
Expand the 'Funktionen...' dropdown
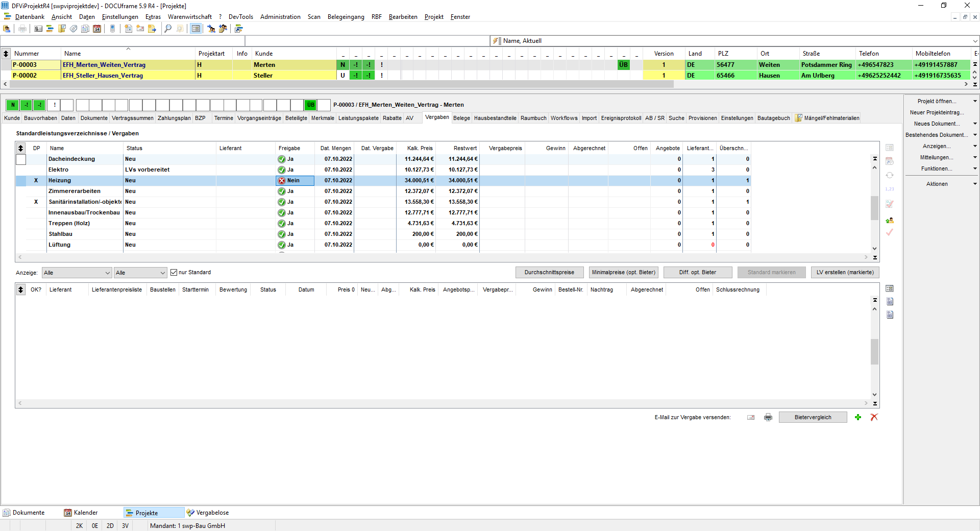point(975,168)
